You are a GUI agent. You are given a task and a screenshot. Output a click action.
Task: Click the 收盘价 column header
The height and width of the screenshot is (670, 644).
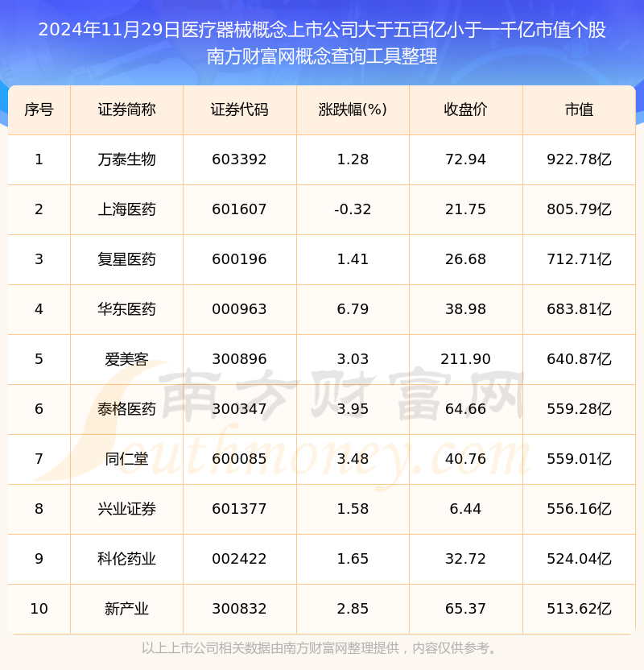(465, 110)
